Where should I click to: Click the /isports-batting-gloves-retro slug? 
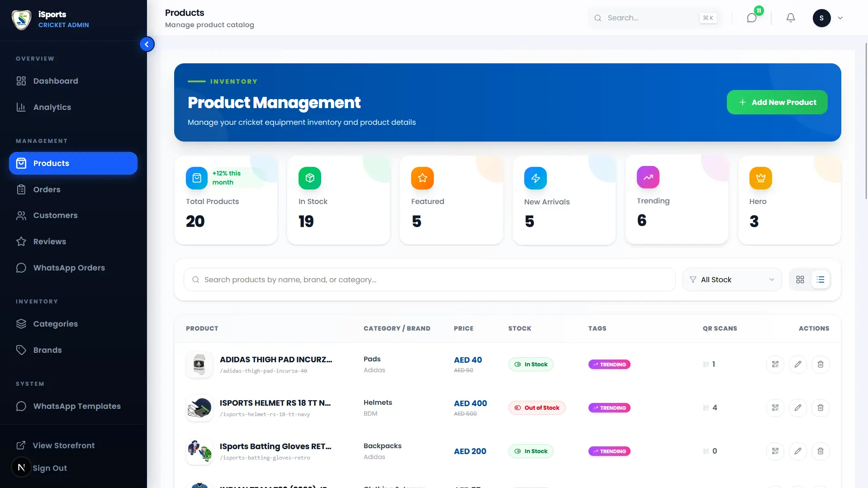(265, 458)
